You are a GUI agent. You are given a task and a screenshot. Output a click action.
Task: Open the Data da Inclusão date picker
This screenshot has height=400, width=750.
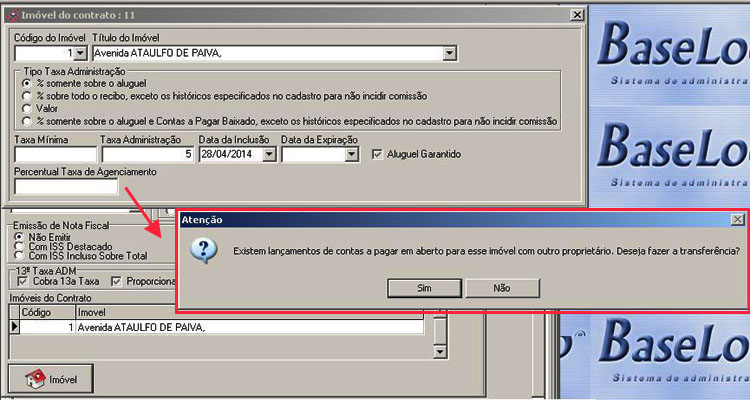[x=268, y=155]
